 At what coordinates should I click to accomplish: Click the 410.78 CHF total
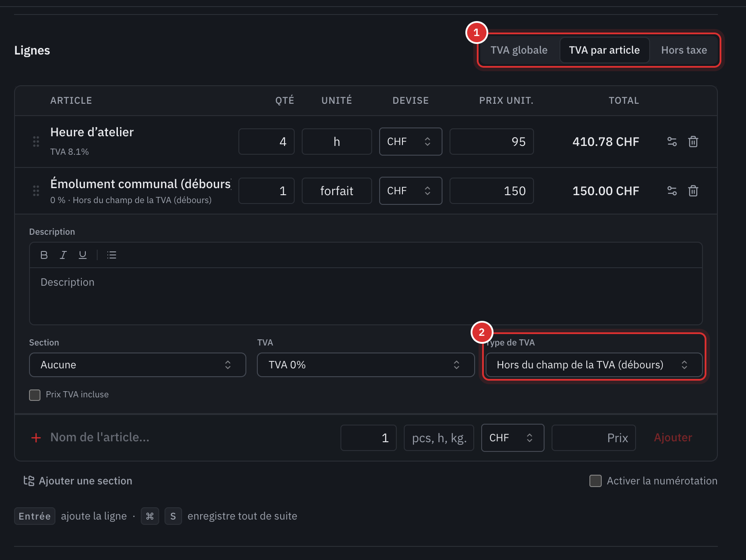pyautogui.click(x=606, y=142)
